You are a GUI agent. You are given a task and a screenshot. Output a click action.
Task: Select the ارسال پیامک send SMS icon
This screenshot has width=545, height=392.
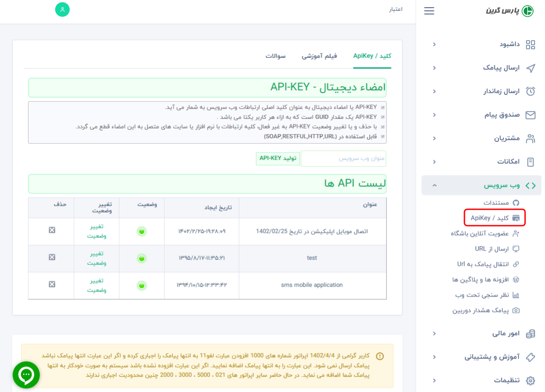[531, 68]
